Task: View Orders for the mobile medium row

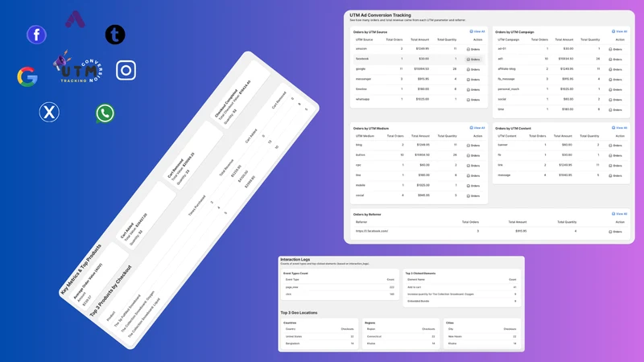Action: click(473, 186)
